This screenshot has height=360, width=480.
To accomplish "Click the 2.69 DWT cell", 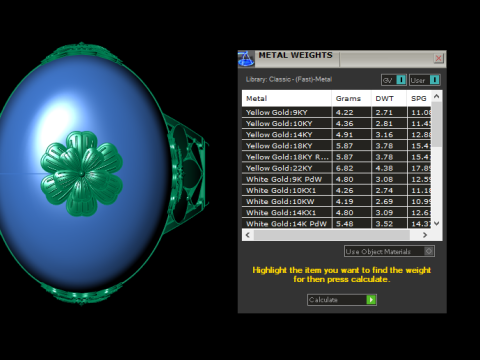I will (389, 202).
